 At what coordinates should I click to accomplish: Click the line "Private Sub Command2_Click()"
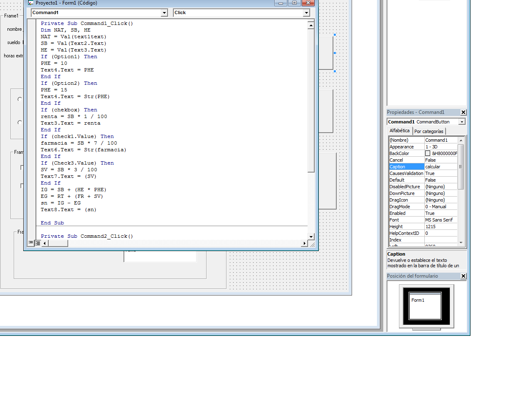click(87, 236)
